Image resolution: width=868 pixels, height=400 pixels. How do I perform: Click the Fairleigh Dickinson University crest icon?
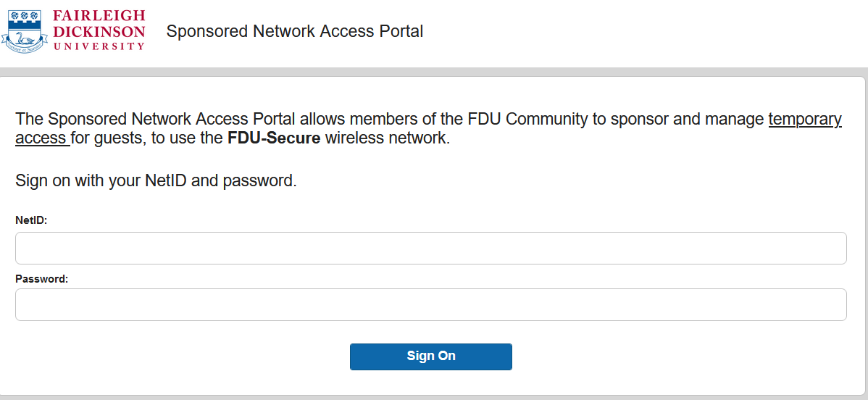click(25, 31)
